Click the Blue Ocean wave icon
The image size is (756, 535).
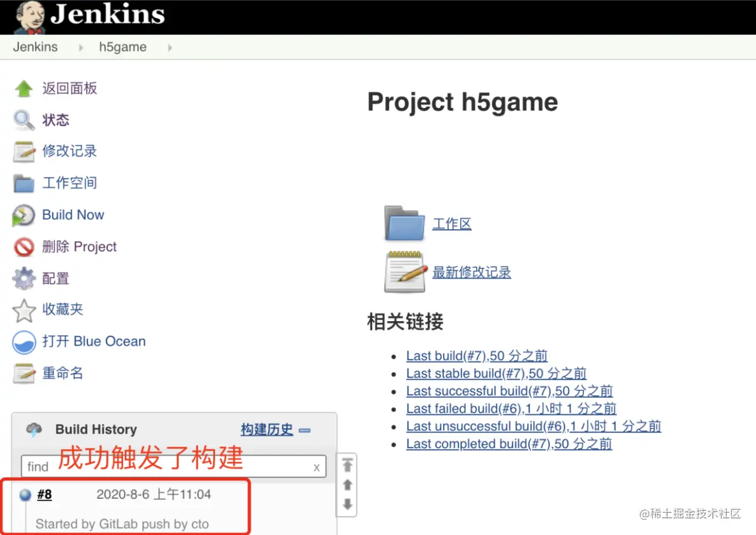[x=23, y=342]
